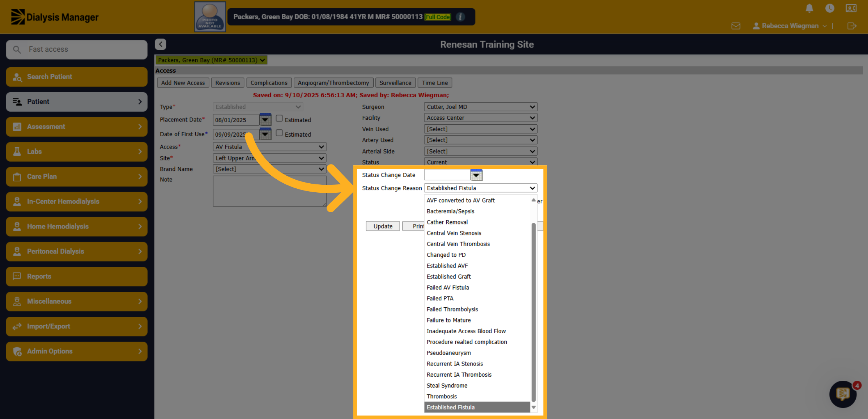
Task: Collapse the sidebar with back arrow
Action: (x=161, y=44)
